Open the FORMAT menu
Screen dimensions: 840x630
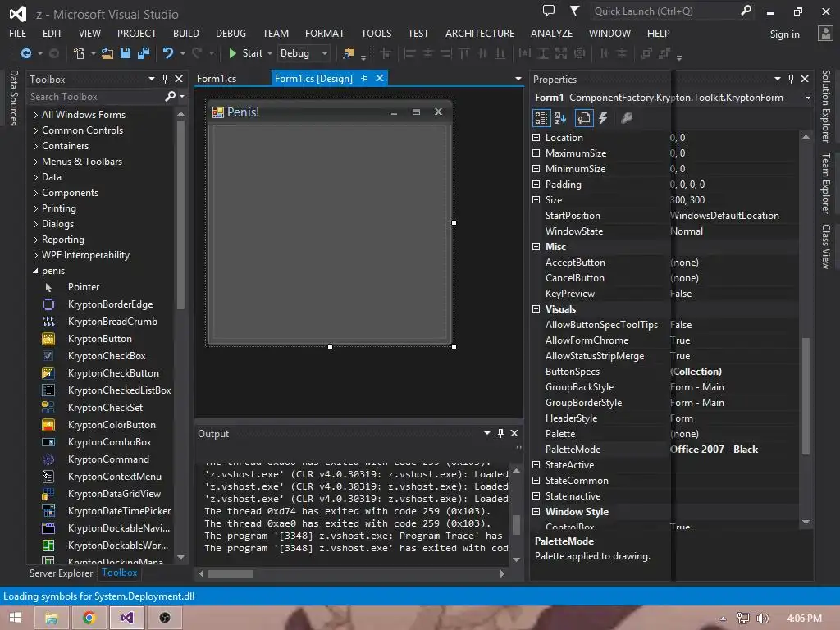coord(325,33)
